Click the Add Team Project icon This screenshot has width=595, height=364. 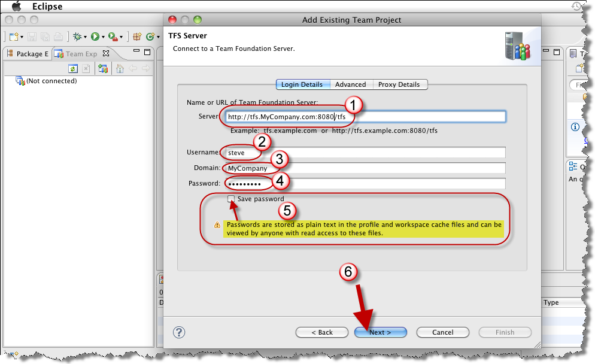click(x=103, y=69)
